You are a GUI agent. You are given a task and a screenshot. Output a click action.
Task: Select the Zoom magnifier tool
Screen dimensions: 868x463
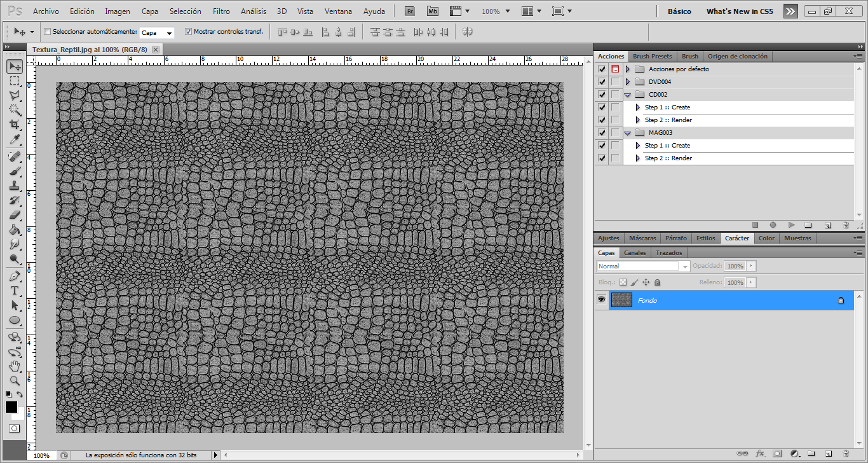click(15, 380)
